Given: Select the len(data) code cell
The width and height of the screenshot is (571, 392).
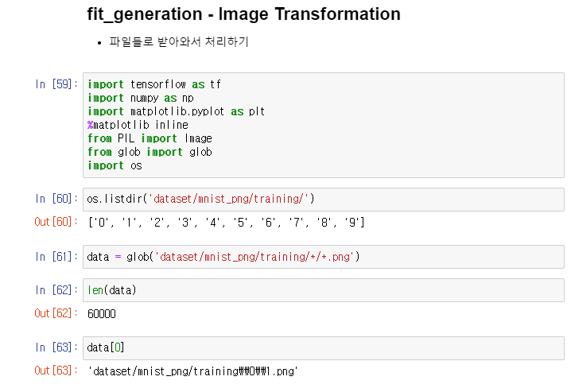Looking at the screenshot, I should pos(324,290).
